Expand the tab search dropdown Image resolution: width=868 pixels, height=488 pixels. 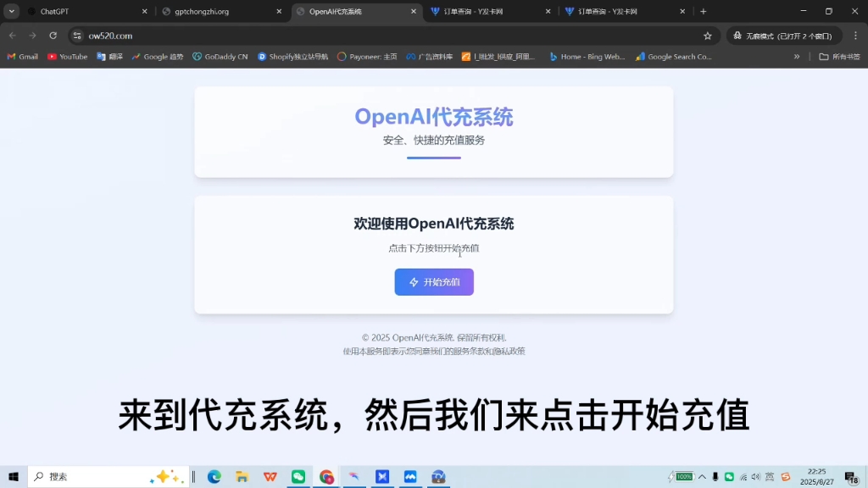(12, 12)
